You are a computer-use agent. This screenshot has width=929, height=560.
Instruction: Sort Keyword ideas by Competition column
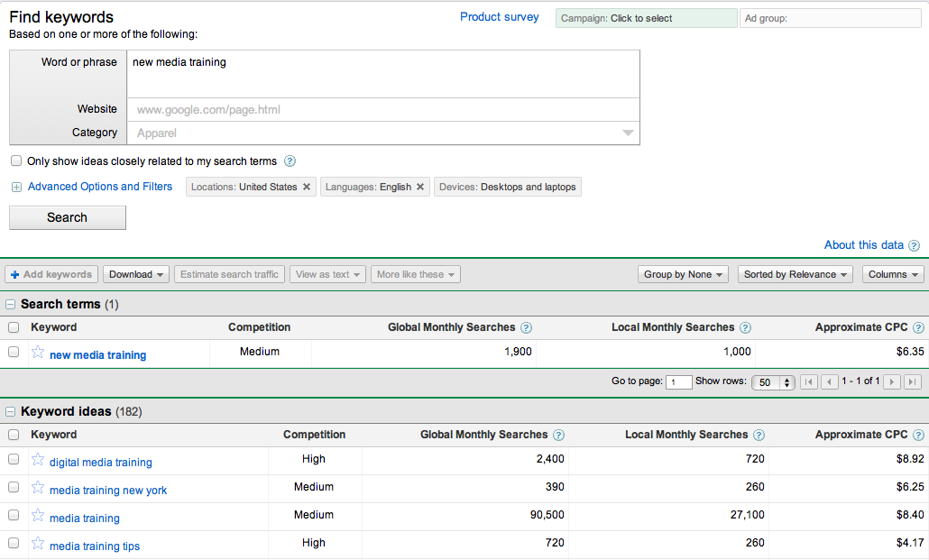point(314,435)
